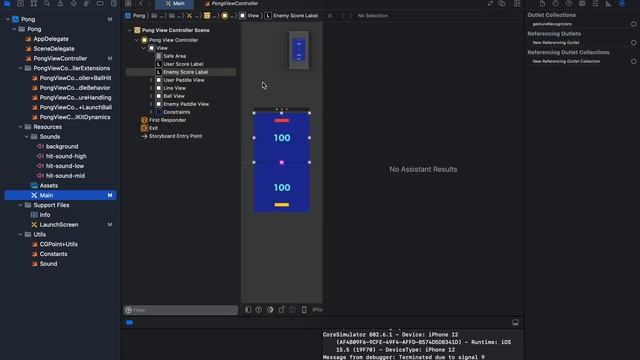Select Safe Area in outline
The width and height of the screenshot is (640, 360).
[175, 56]
